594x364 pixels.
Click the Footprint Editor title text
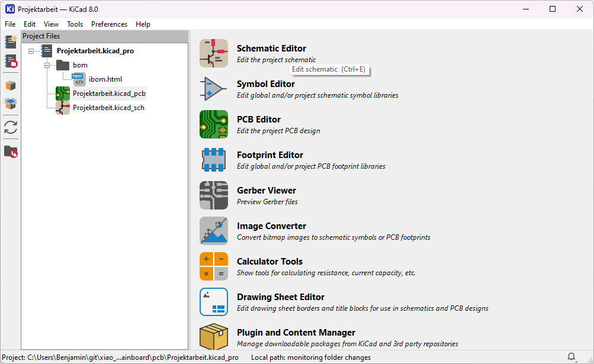pyautogui.click(x=269, y=155)
